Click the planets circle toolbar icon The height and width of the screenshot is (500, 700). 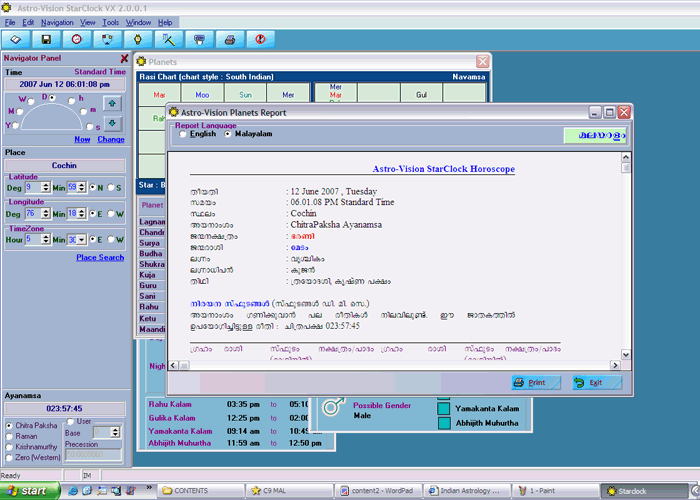pos(107,40)
